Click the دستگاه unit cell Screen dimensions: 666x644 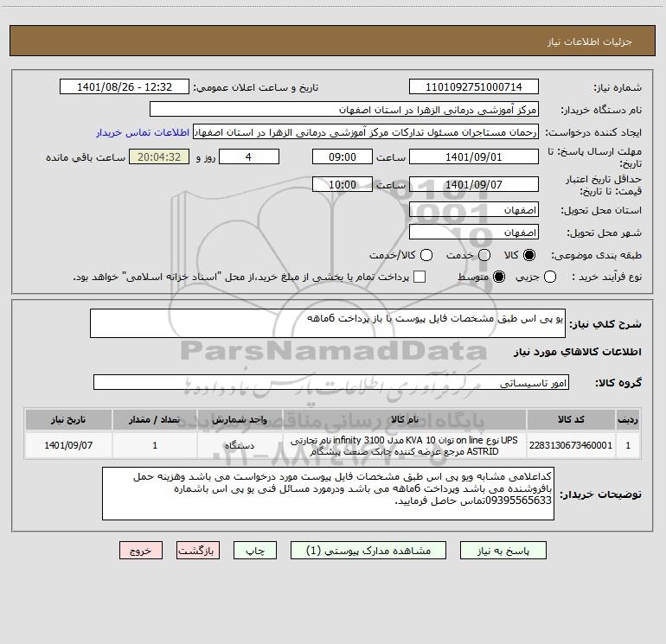240,445
